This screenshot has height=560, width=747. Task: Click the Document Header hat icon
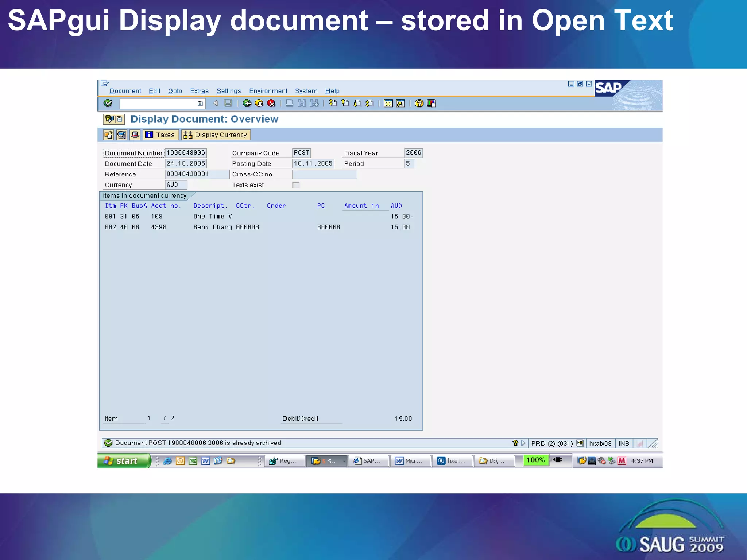tap(135, 135)
